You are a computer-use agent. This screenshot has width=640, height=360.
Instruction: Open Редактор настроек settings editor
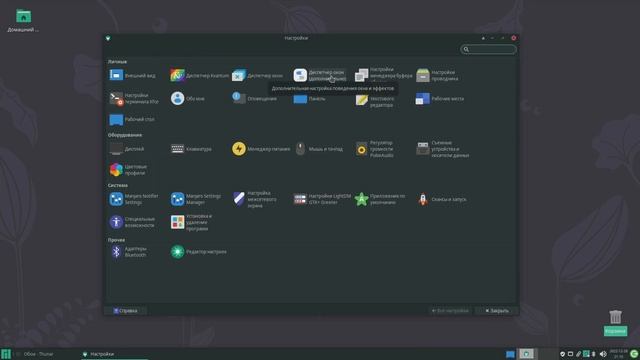point(198,252)
